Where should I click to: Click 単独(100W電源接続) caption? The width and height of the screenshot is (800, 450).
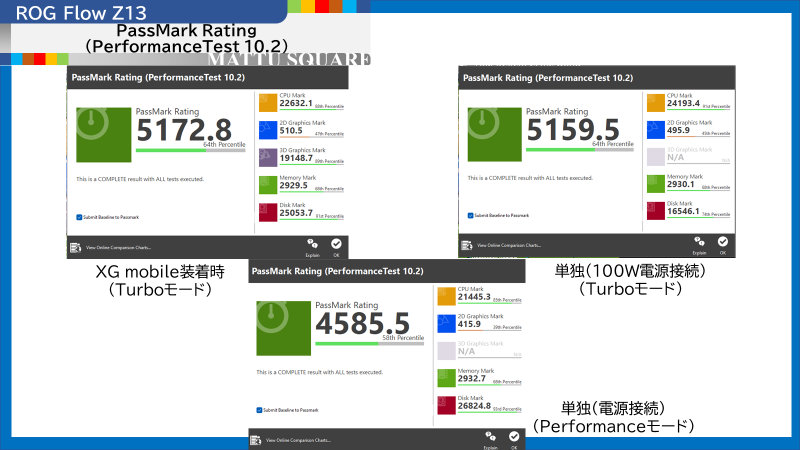[x=630, y=270]
